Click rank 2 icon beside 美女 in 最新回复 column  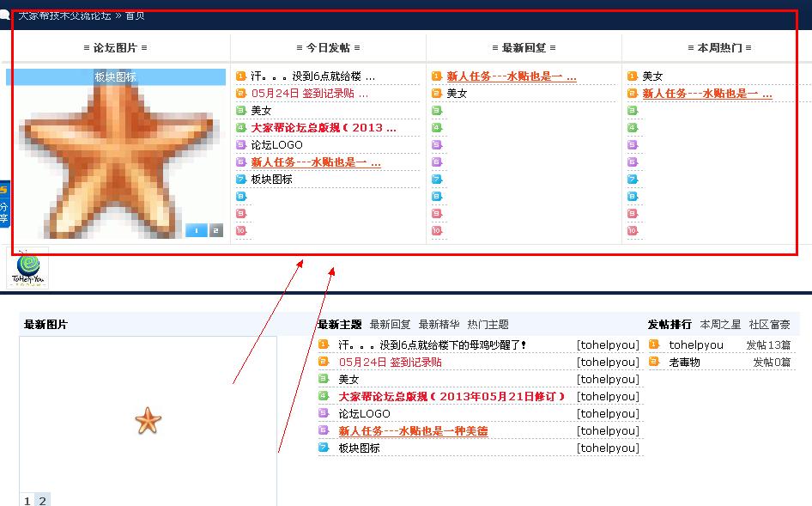point(437,94)
